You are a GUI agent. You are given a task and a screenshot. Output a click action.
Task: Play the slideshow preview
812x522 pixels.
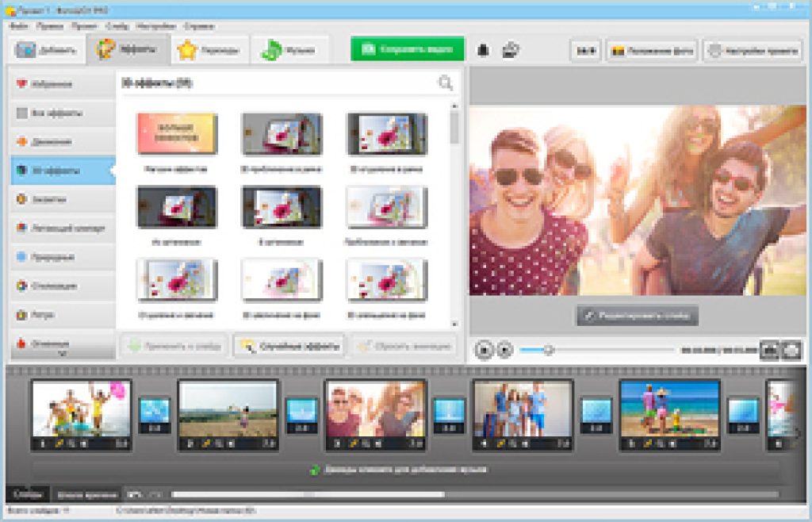pos(505,350)
